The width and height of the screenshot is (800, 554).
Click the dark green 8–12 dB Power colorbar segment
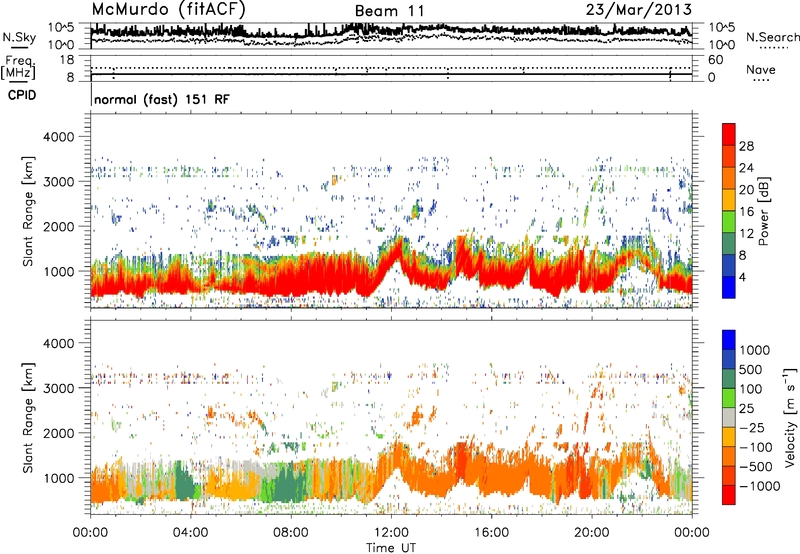(x=729, y=244)
